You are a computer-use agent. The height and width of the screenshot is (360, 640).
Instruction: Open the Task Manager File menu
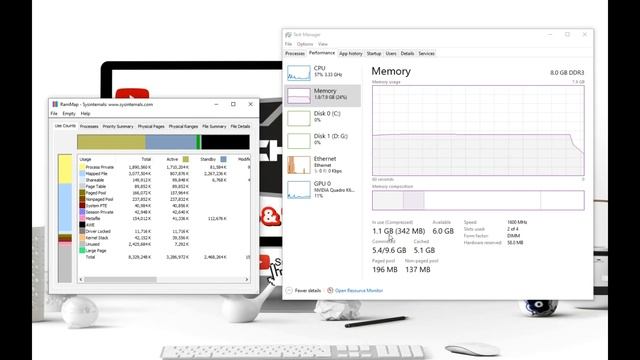click(288, 44)
